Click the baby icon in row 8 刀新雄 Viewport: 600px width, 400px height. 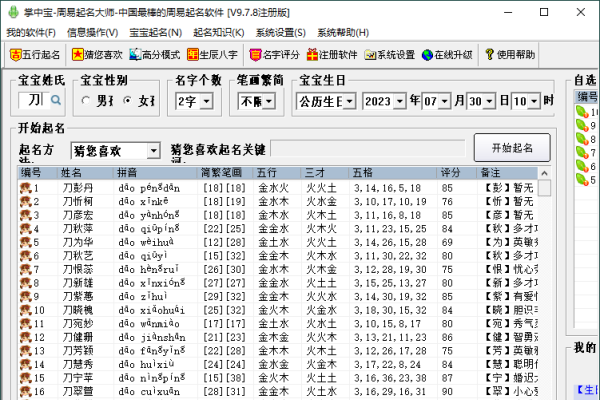pos(26,283)
